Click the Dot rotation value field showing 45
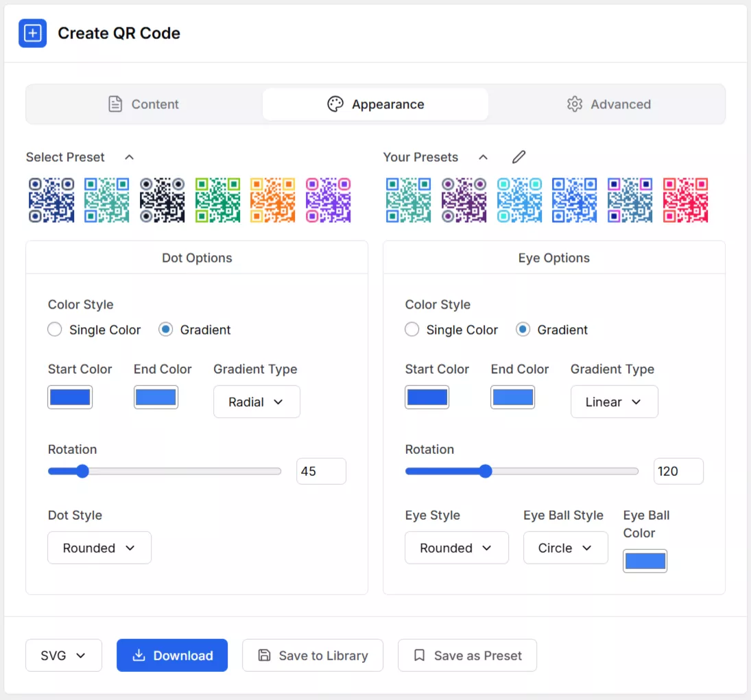This screenshot has width=751, height=700. coord(322,471)
